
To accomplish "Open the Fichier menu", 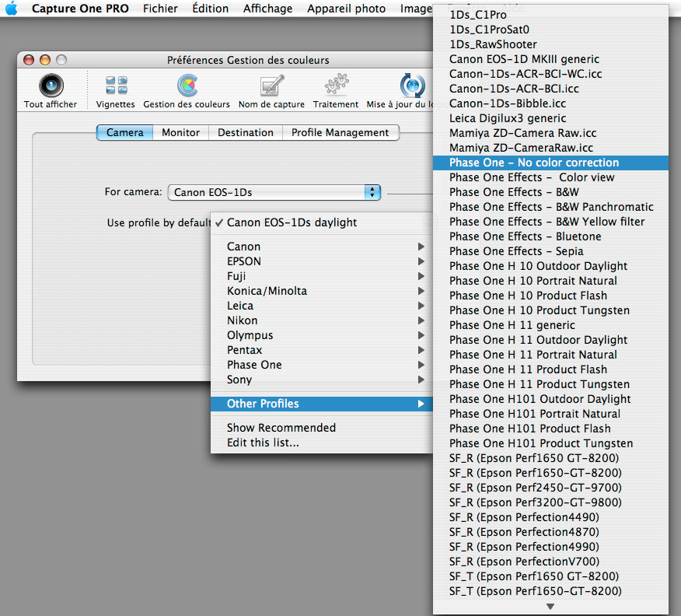I will pyautogui.click(x=160, y=9).
